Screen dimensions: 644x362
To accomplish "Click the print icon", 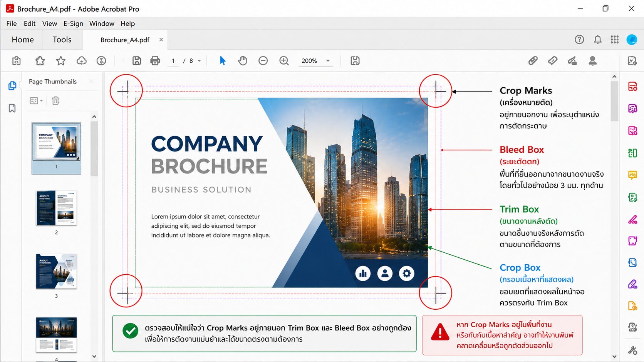I will pyautogui.click(x=155, y=61).
